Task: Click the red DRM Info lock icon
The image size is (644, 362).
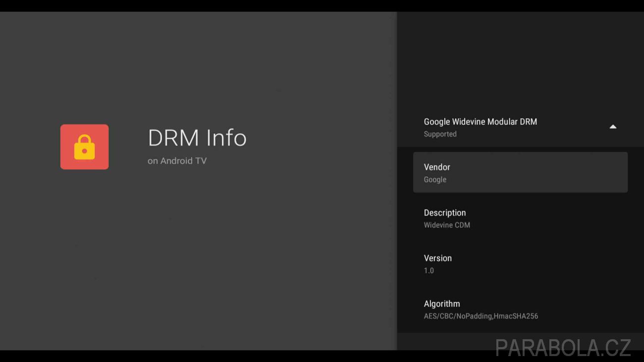Action: pos(84,147)
